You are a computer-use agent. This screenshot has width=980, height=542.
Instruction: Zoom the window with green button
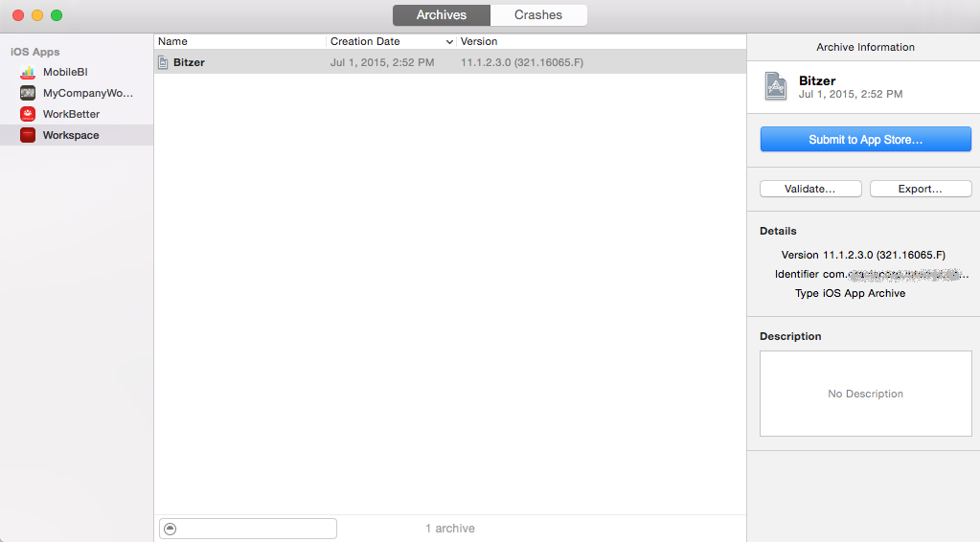pyautogui.click(x=57, y=15)
